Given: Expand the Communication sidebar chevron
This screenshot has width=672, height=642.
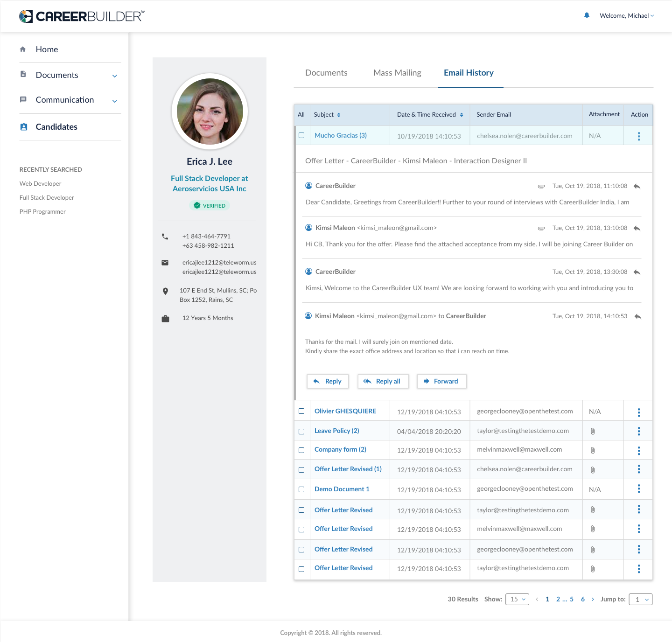Looking at the screenshot, I should (x=115, y=101).
